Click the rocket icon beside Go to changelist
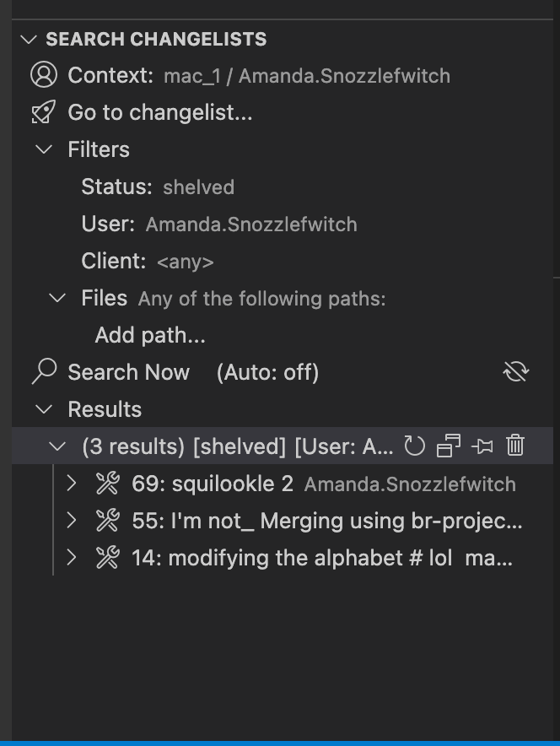 click(x=42, y=112)
